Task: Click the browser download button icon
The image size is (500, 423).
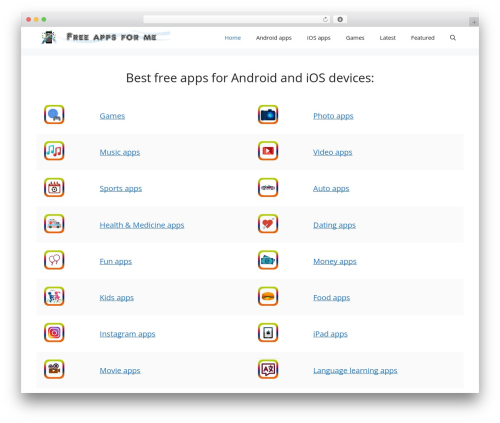Action: click(340, 19)
